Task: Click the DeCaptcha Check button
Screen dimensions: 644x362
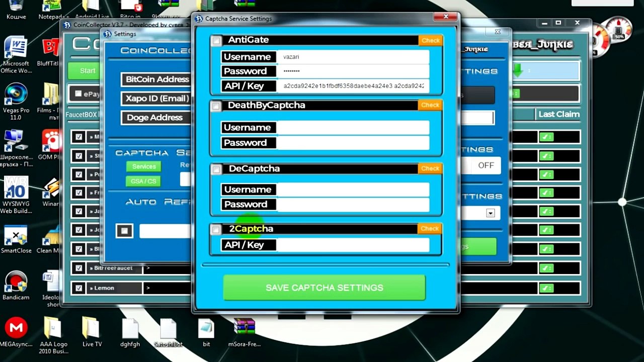Action: (430, 168)
